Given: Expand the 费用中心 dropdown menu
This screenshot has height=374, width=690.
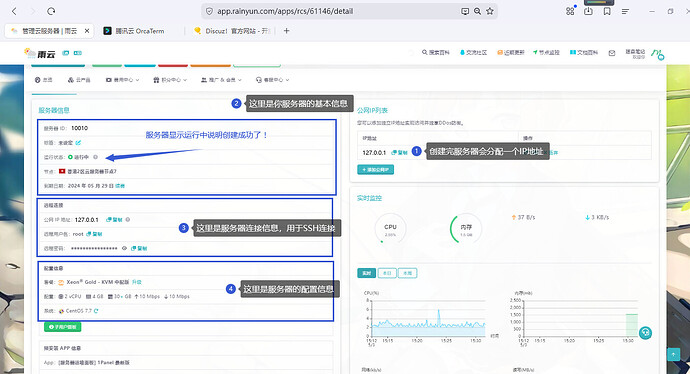Looking at the screenshot, I should [122, 80].
